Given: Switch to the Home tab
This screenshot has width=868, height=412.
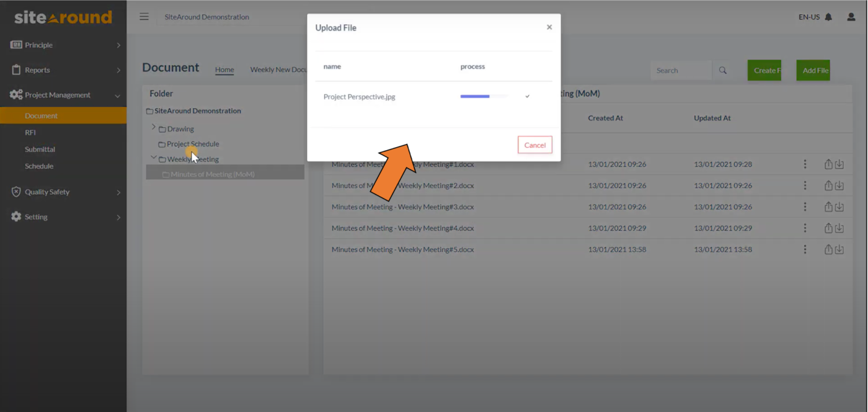Looking at the screenshot, I should [224, 69].
